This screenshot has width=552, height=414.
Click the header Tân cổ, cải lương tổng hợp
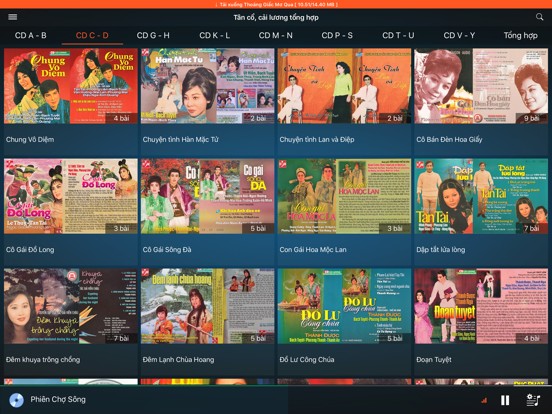(276, 17)
